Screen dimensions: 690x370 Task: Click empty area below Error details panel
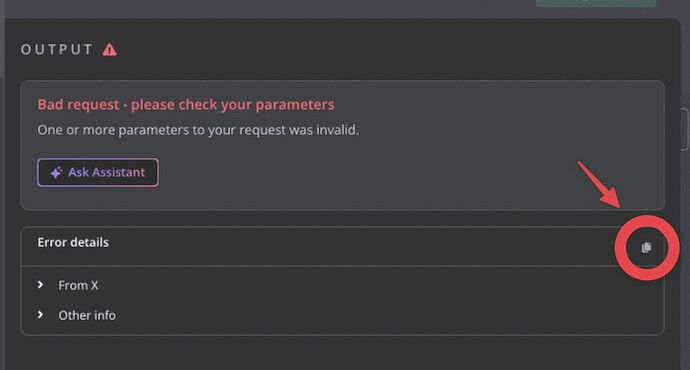[342, 353]
